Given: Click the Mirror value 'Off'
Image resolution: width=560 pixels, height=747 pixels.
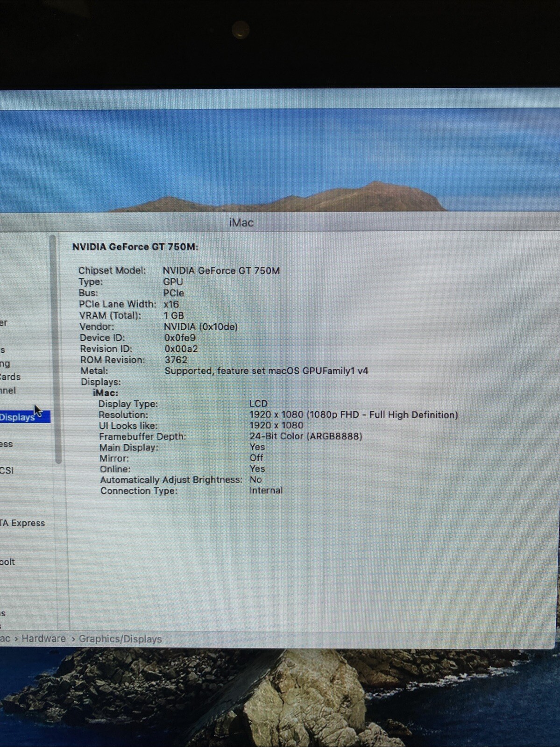Looking at the screenshot, I should [256, 458].
